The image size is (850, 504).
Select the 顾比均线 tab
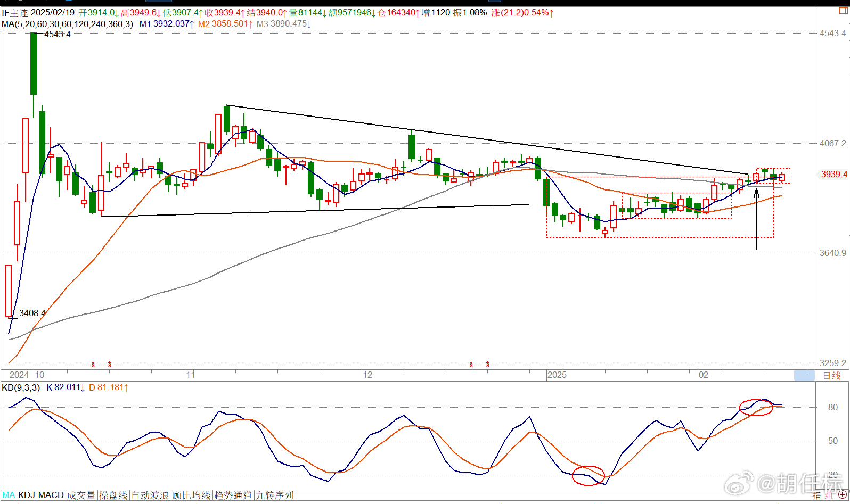click(191, 495)
